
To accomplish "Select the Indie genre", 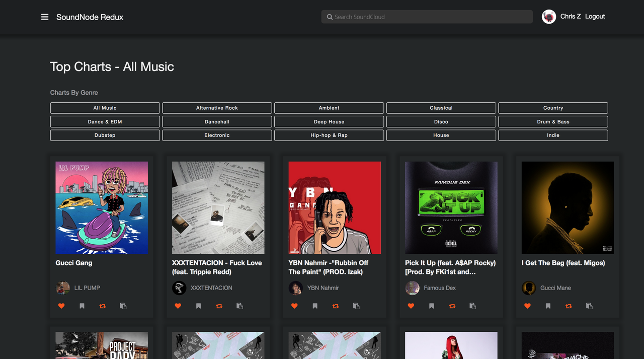I will coord(553,135).
